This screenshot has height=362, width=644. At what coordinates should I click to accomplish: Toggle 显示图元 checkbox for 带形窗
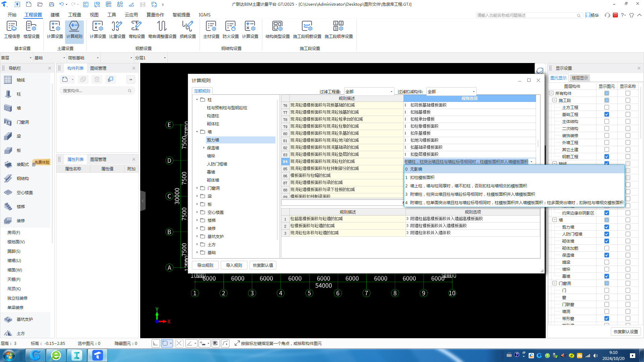606,318
